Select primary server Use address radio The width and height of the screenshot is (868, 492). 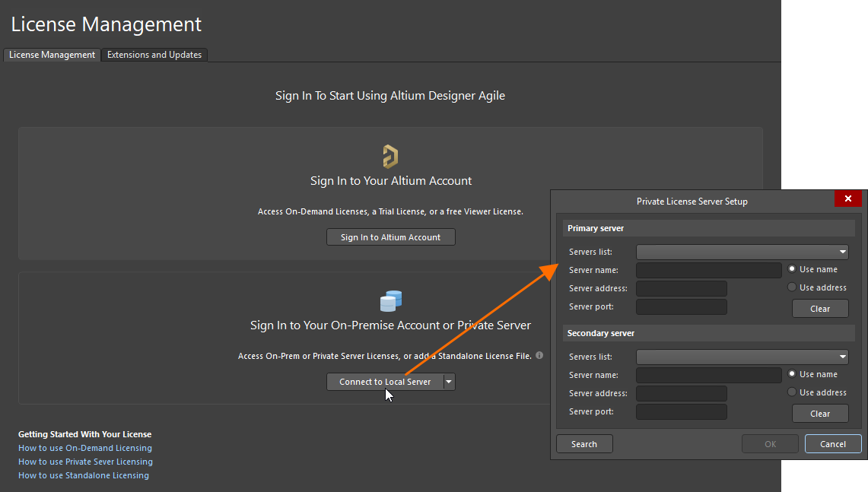click(x=792, y=287)
